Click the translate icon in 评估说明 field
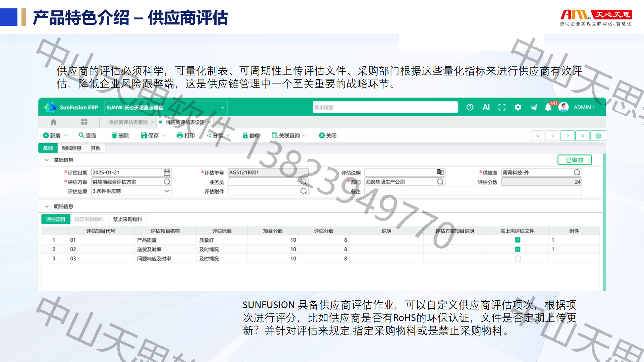 coord(440,172)
